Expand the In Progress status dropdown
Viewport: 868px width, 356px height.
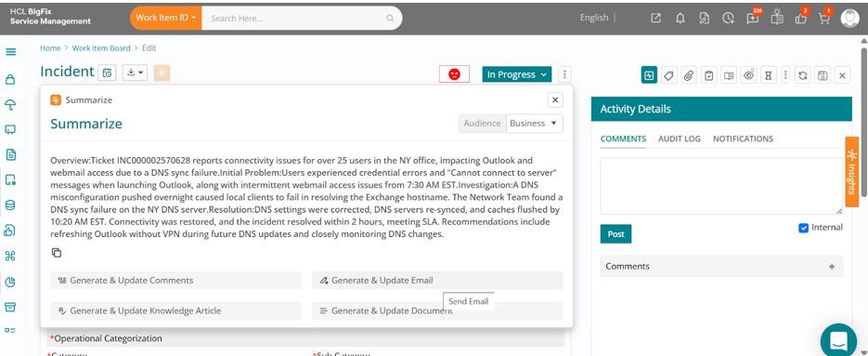[x=517, y=74]
